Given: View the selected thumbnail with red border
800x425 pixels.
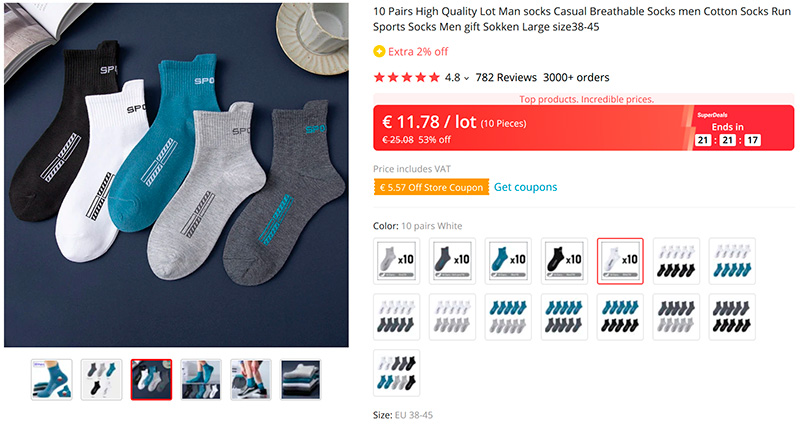Looking at the screenshot, I should point(151,380).
